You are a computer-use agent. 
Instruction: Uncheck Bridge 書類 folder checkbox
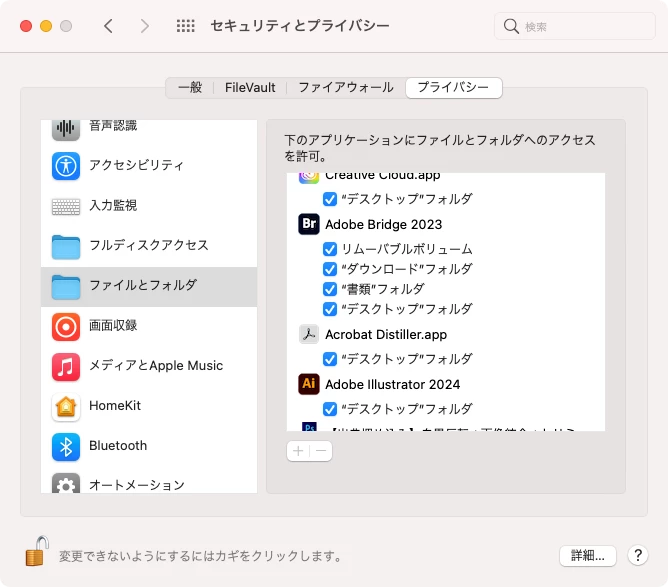[x=330, y=289]
